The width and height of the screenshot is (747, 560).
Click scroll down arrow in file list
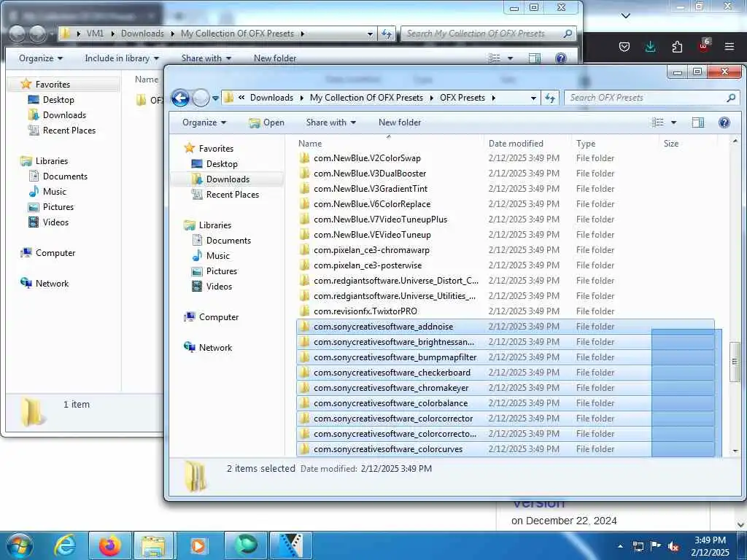point(735,451)
